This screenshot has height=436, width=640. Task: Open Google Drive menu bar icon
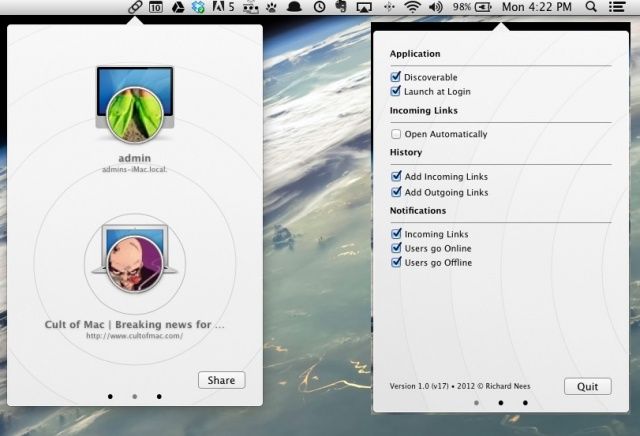pyautogui.click(x=177, y=7)
